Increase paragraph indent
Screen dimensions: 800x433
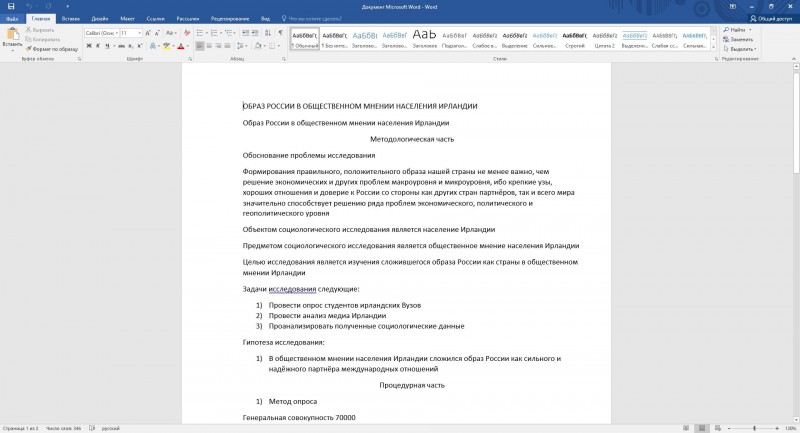tap(255, 33)
